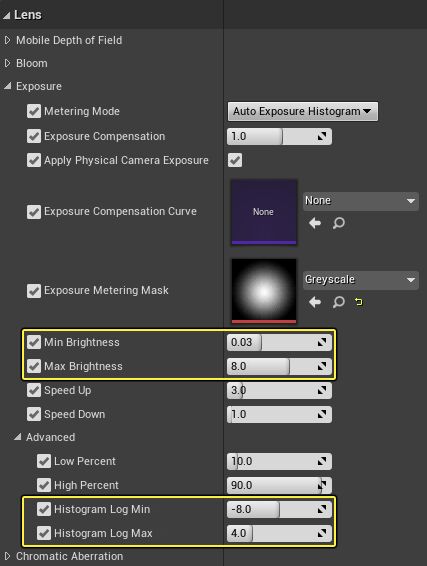Viewport: 427px width, 566px height.
Task: Browse to Greyscale metering mask asset magnifier
Action: 339,302
